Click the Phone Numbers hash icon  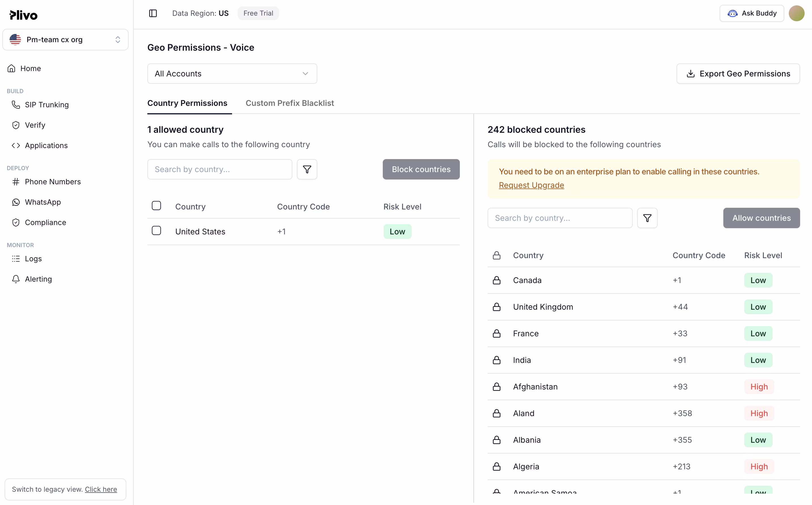click(x=16, y=182)
